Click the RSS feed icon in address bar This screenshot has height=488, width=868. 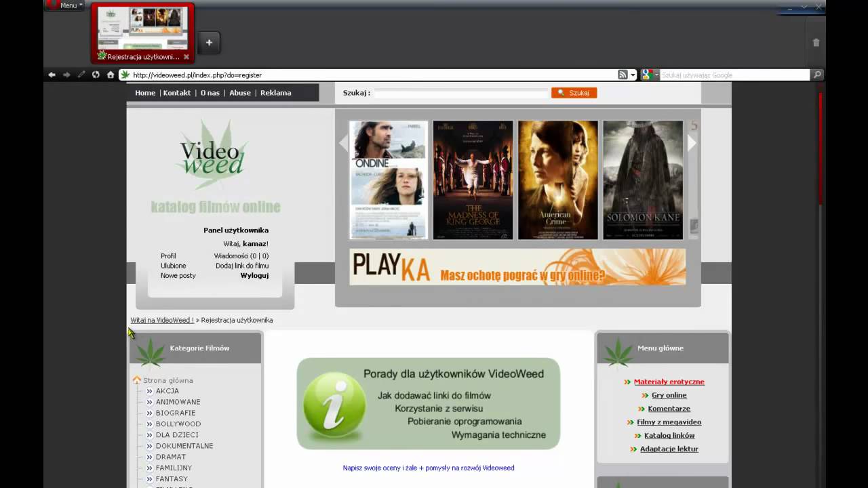pos(623,75)
